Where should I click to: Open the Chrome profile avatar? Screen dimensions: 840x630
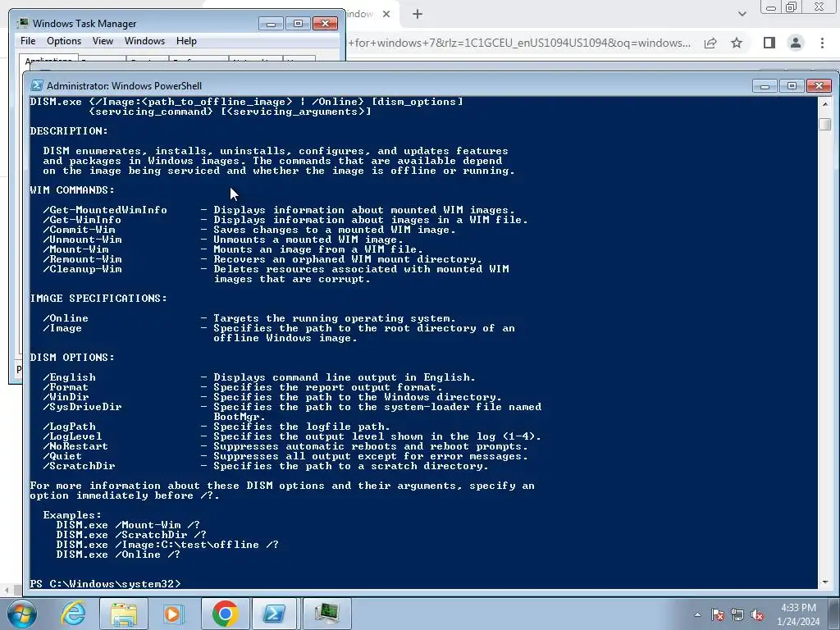tap(796, 43)
